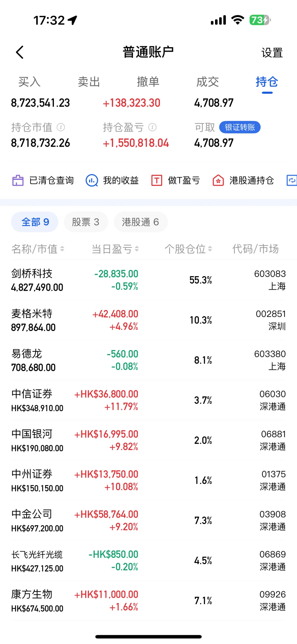Viewport: 297px width, 644px height.
Task: Tap info icon next to 持仓盈亏
Action: [152, 127]
